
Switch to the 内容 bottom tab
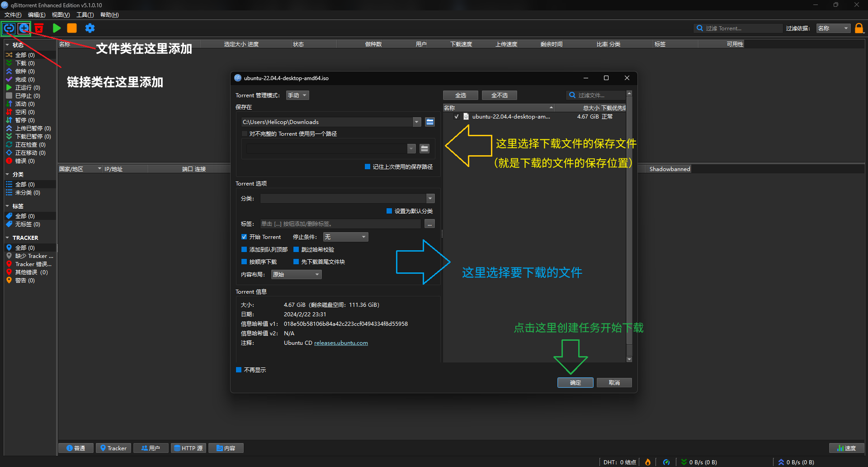coord(226,448)
